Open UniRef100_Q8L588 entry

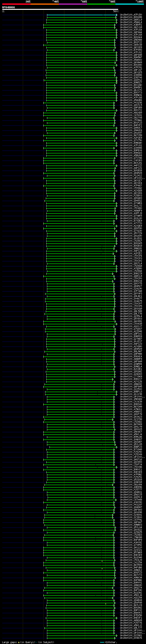point(131,311)
